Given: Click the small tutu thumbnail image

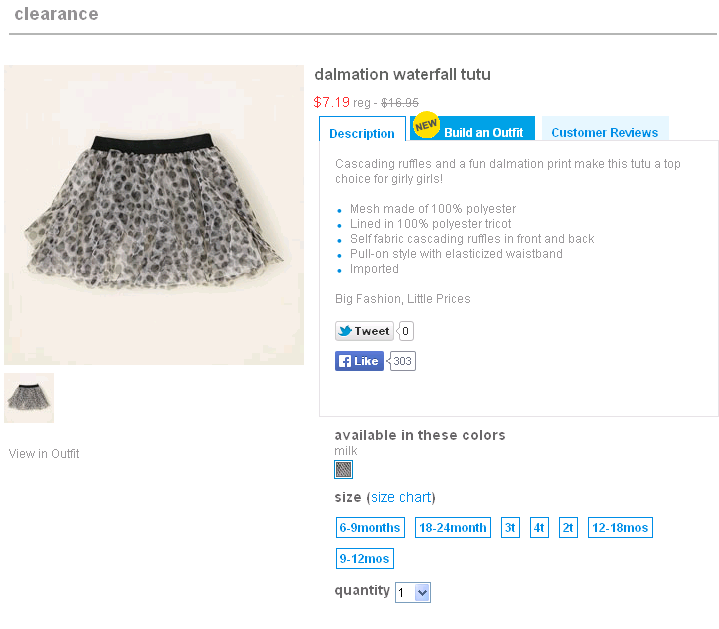Looking at the screenshot, I should (x=29, y=398).
